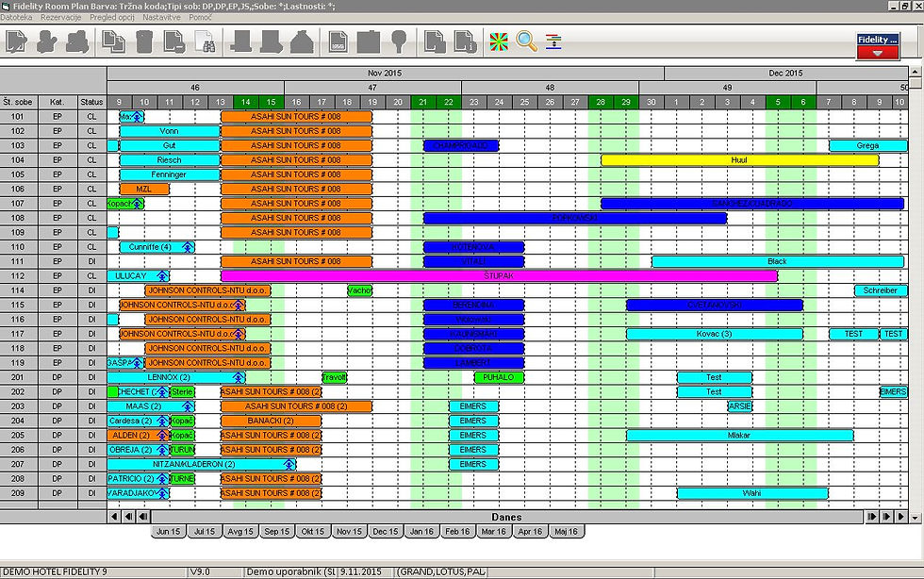Viewport: 924px width, 579px height.
Task: Select the Schreiber reservation in room 114
Action: coord(881,290)
